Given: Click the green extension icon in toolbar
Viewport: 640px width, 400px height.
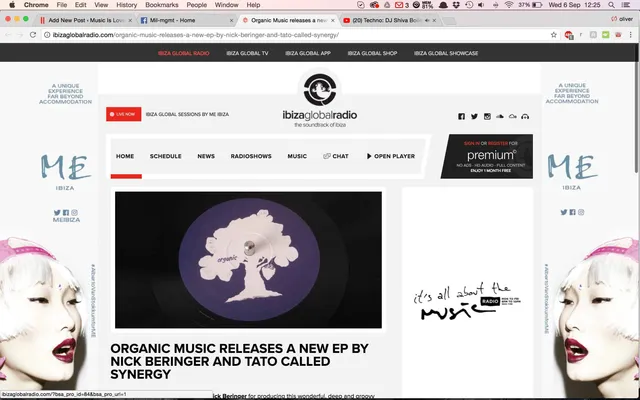Looking at the screenshot, I should pos(606,35).
